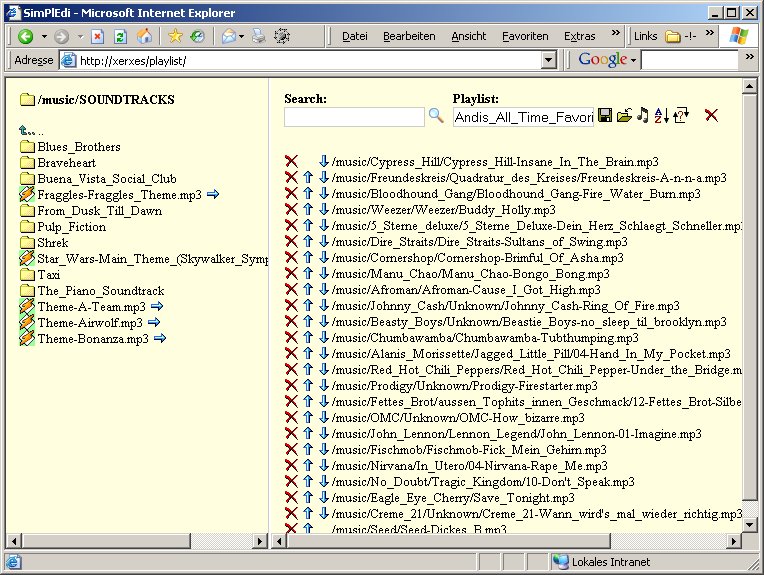Add Theme-Bonanza.mp3 via arrow icon
The image size is (764, 575).
[160, 338]
